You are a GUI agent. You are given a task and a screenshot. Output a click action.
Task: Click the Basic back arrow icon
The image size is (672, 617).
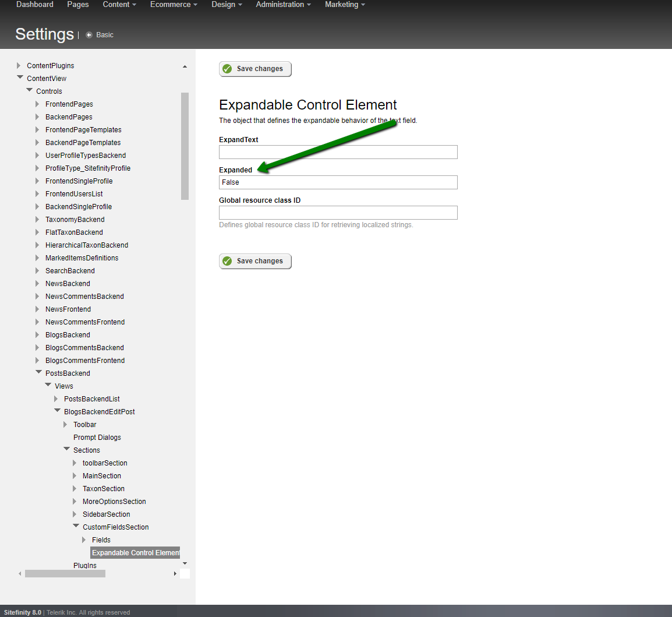[89, 35]
